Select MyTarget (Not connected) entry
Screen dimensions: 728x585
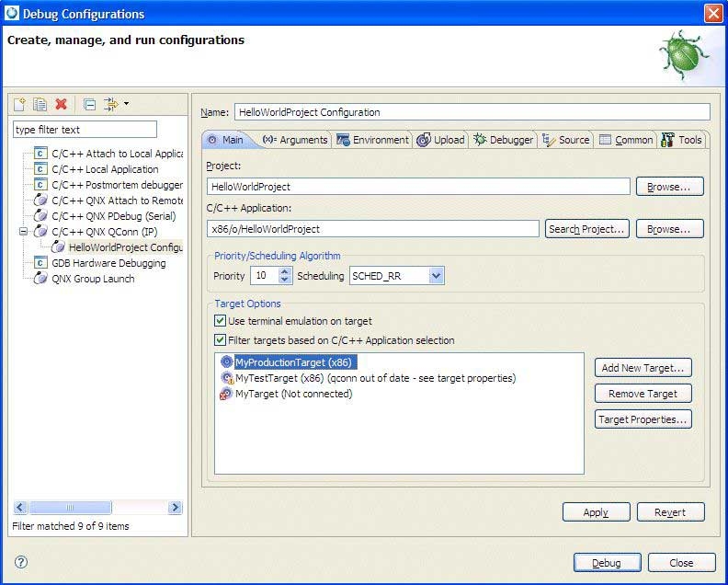coord(293,394)
